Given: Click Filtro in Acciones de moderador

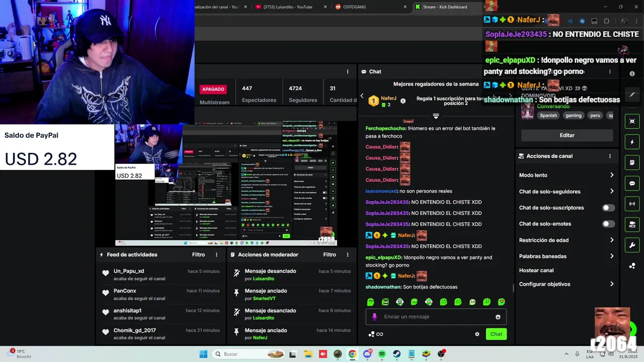Looking at the screenshot, I should tap(330, 254).
